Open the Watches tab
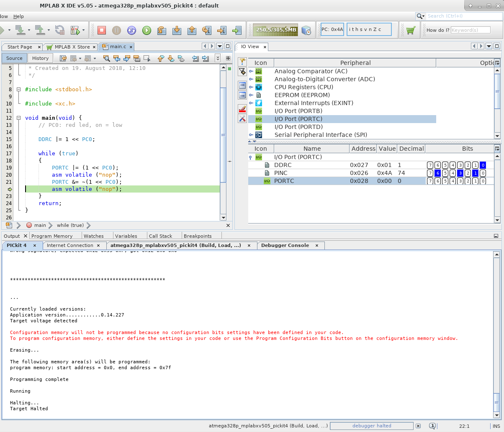 [94, 236]
